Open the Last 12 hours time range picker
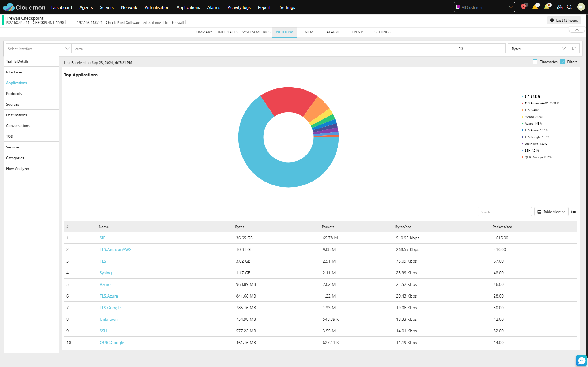Image resolution: width=588 pixels, height=367 pixels. [564, 20]
